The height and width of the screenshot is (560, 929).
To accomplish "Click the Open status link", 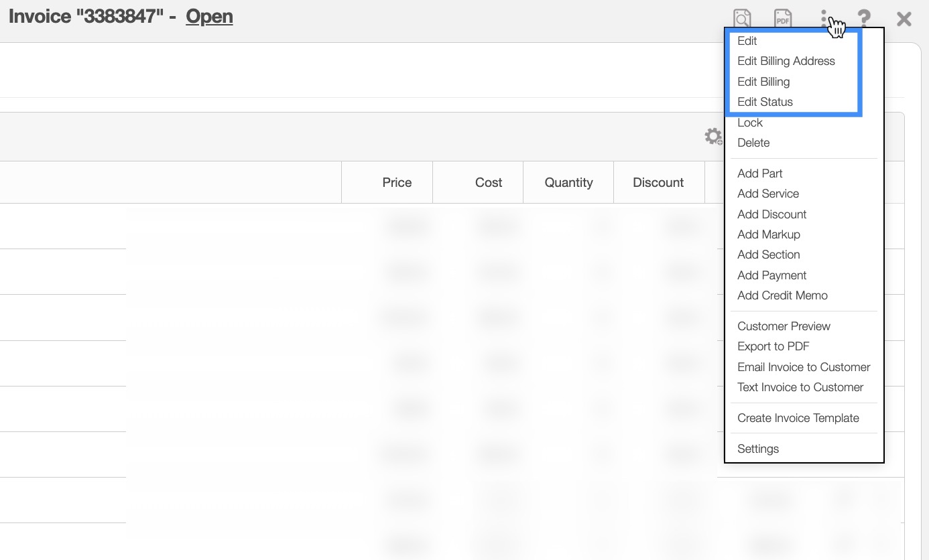I will (209, 17).
